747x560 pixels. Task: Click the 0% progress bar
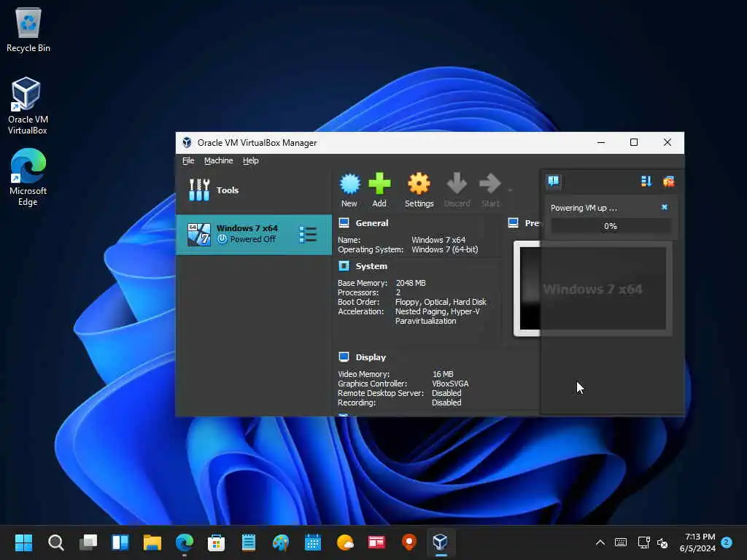(611, 226)
